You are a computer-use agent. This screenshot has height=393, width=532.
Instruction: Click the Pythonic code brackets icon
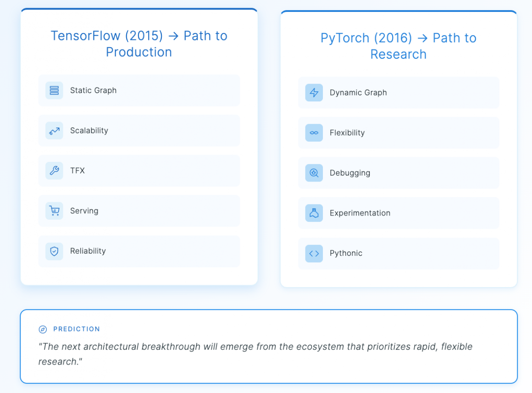pos(314,253)
